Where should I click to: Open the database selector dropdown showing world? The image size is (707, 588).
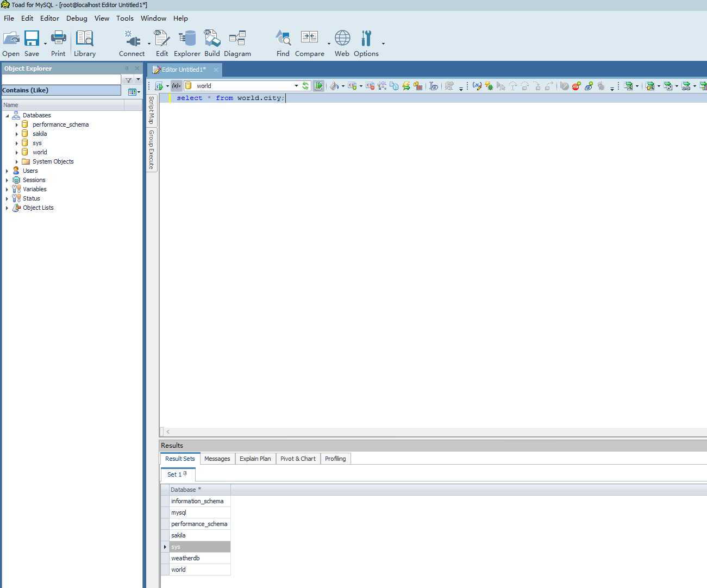[296, 86]
